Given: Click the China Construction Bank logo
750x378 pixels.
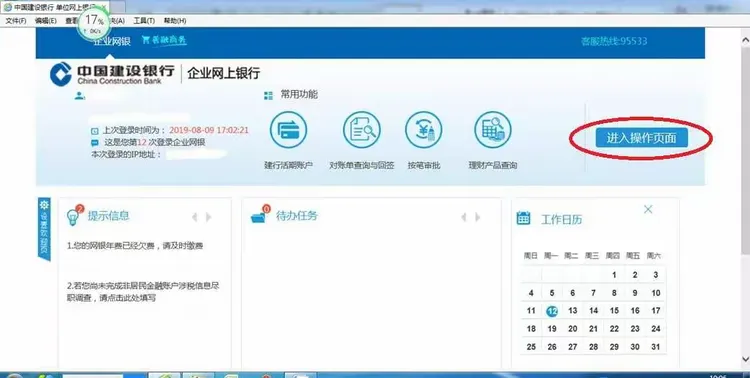Looking at the screenshot, I should coord(61,74).
